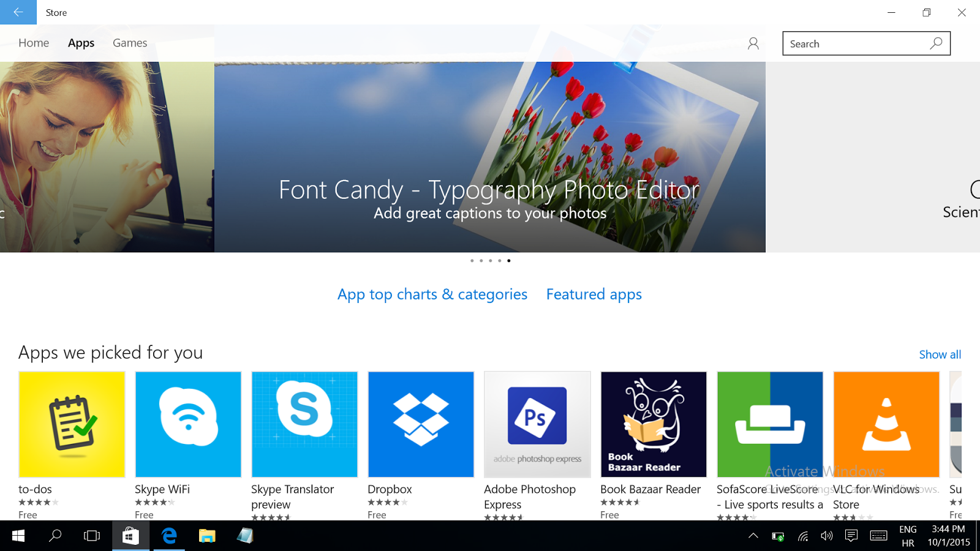Switch to the Home tab
This screenshot has height=551, width=980.
click(34, 43)
